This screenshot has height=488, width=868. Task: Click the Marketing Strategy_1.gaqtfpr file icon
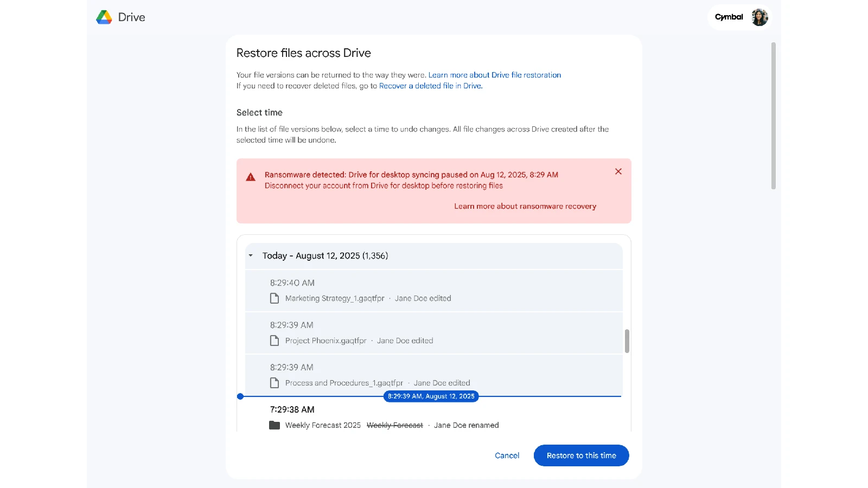275,298
